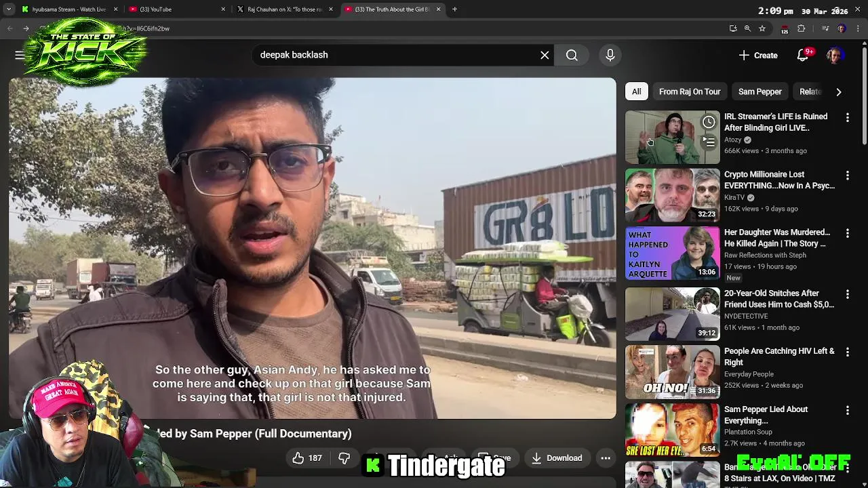868x488 pixels.
Task: Click the browser zoom magnifier icon
Action: tap(747, 28)
